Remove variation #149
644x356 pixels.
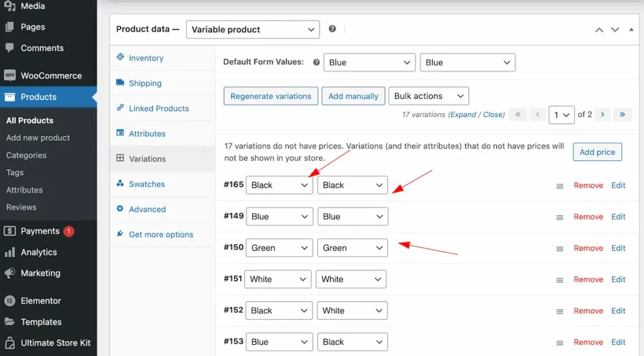coord(588,217)
